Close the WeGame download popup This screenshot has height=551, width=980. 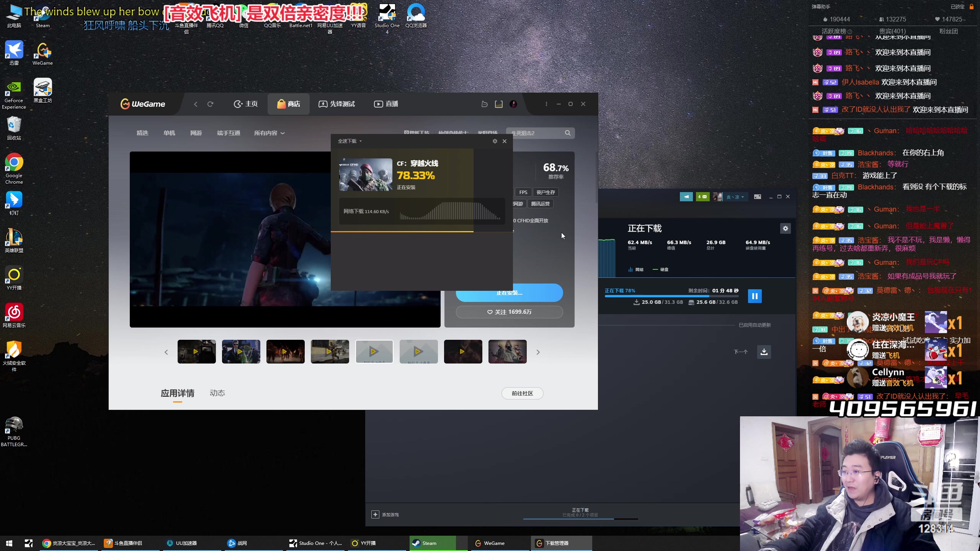click(505, 141)
